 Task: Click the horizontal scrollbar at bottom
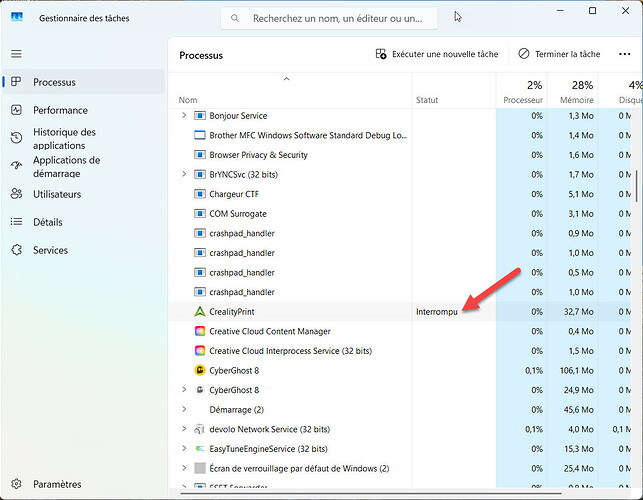tap(371, 493)
